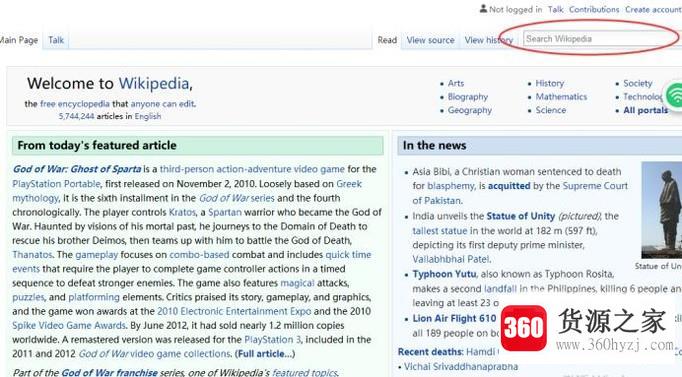Open the Statue of Unity link
This screenshot has height=377, width=682.
coord(521,216)
